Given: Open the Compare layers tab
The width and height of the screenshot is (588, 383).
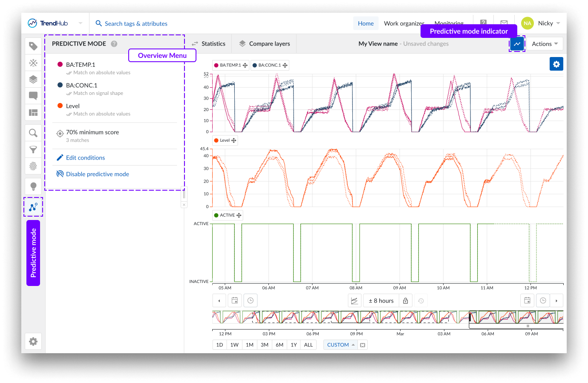Looking at the screenshot, I should click(265, 44).
